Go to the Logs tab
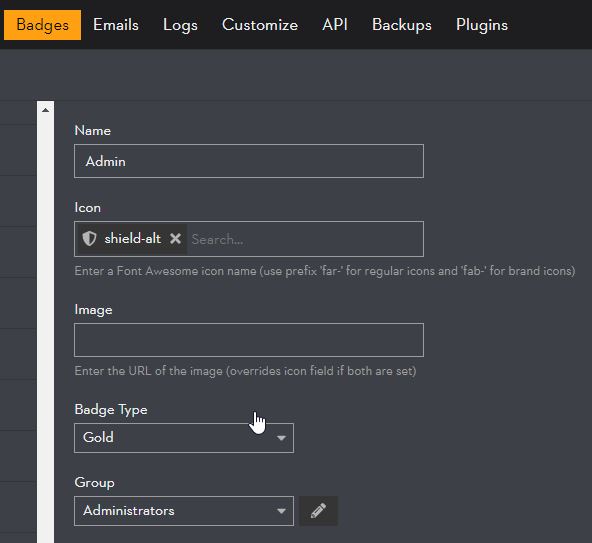Screen dimensions: 592x543 (x=180, y=25)
